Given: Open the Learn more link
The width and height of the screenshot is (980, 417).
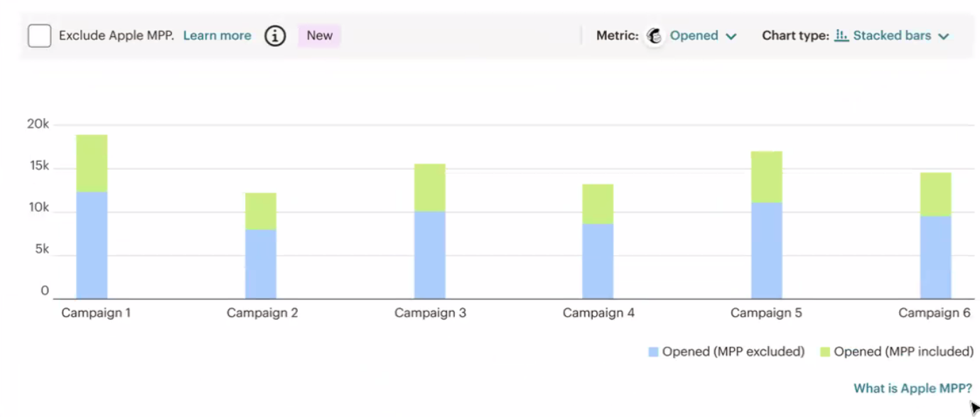Looking at the screenshot, I should [x=217, y=36].
